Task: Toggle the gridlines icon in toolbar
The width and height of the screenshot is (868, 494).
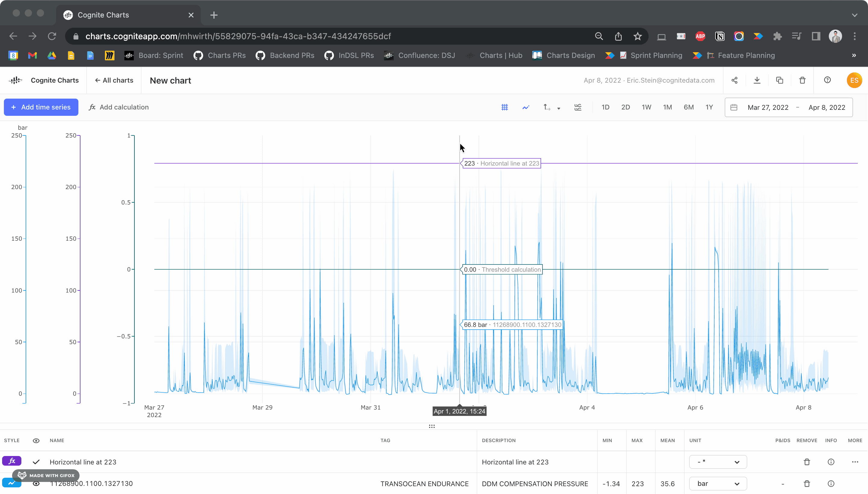Action: point(505,107)
